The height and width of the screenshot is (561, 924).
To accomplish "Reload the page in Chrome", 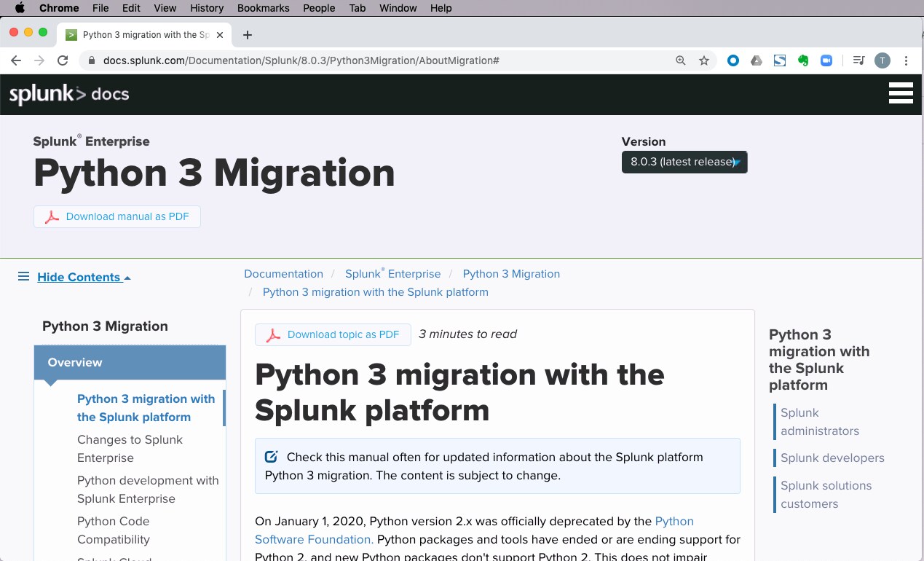I will [63, 60].
